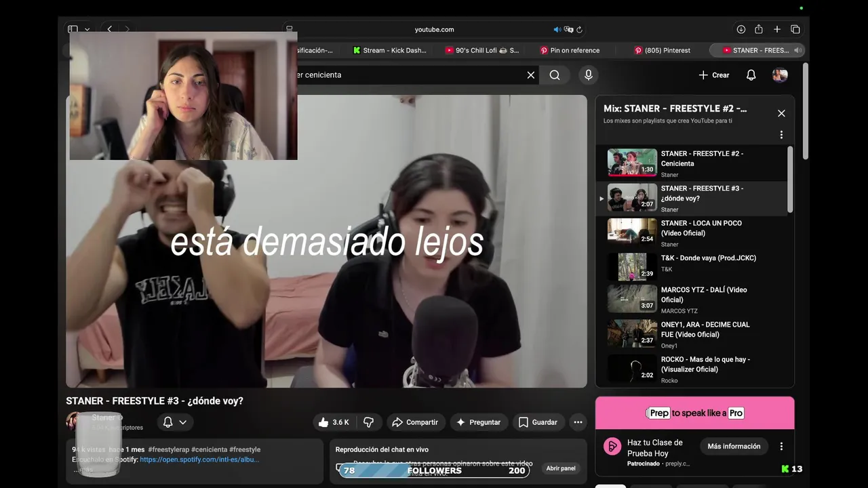Select the STANER - FREESTYLE tab
The width and height of the screenshot is (868, 488).
click(x=756, y=50)
